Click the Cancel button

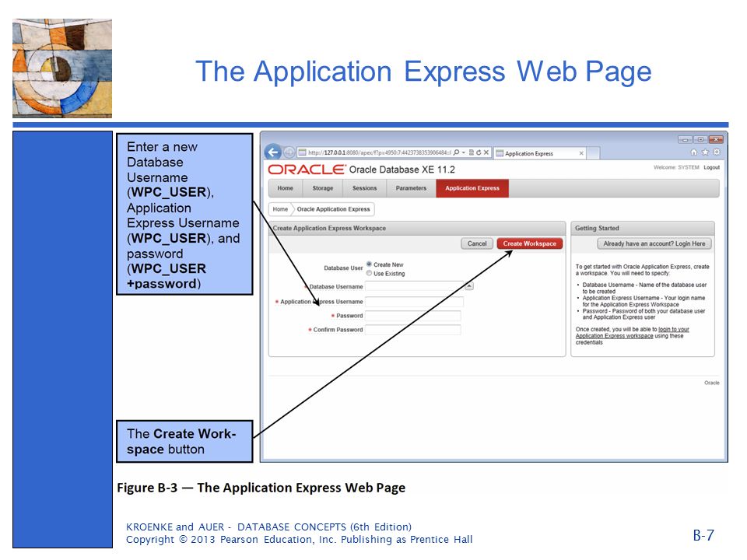[477, 243]
